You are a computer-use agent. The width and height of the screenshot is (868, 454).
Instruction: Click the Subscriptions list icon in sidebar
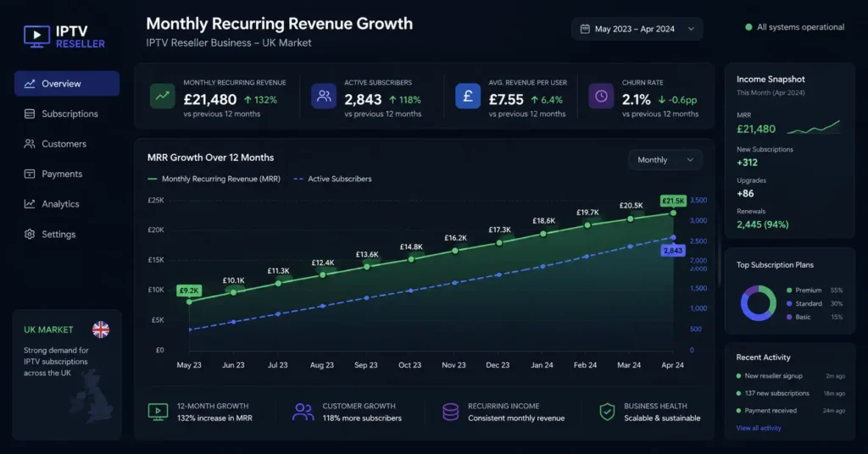[x=30, y=113]
